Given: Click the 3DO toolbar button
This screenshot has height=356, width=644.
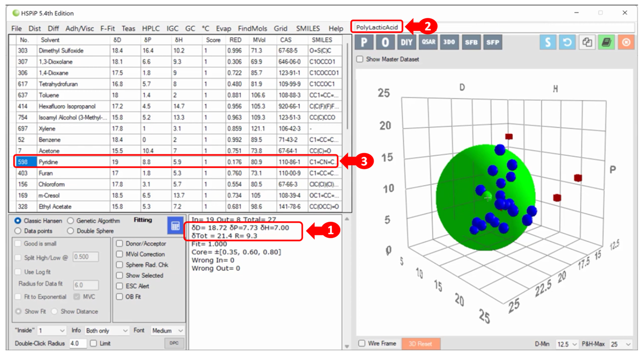Looking at the screenshot, I should [449, 42].
